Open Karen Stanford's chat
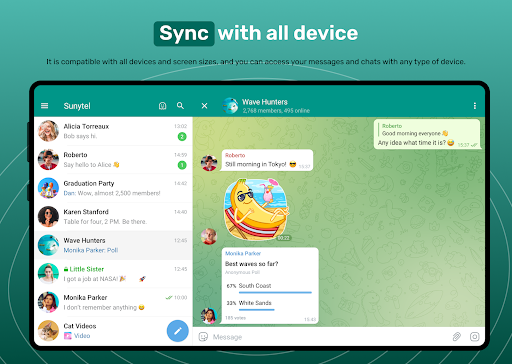 point(113,217)
